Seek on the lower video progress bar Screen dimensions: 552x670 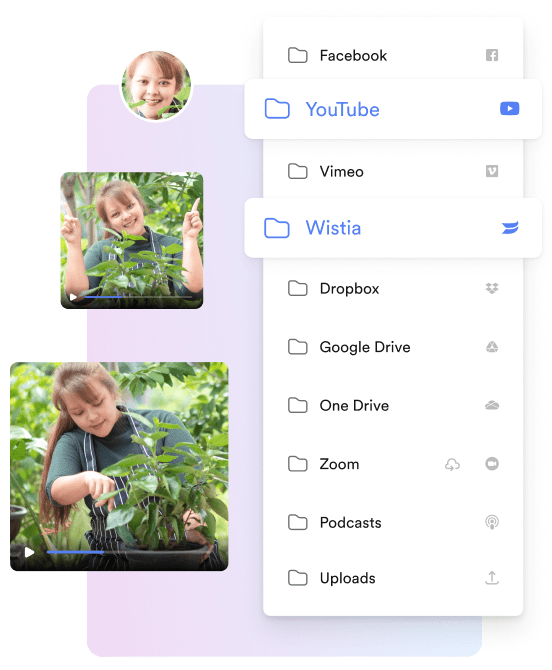(128, 552)
